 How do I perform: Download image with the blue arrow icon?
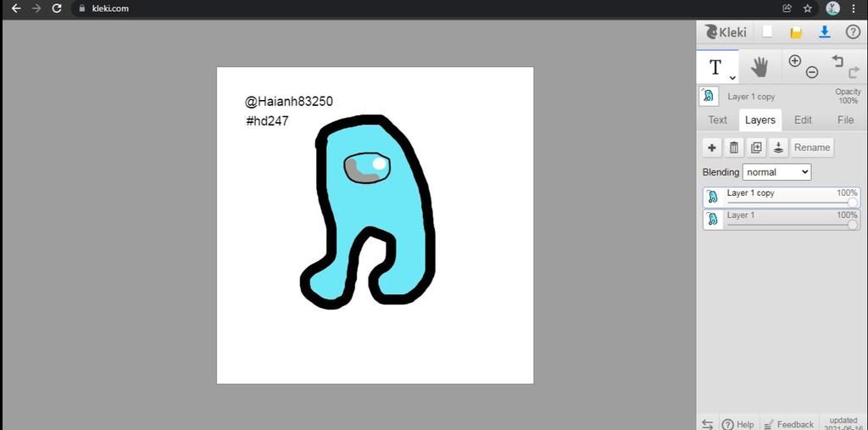[824, 32]
